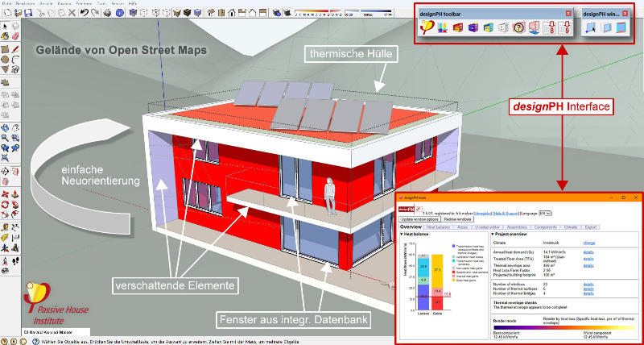Image resolution: width=644 pixels, height=345 pixels.
Task: Open Model Info with blue 'i' icon
Action: click(x=119, y=13)
